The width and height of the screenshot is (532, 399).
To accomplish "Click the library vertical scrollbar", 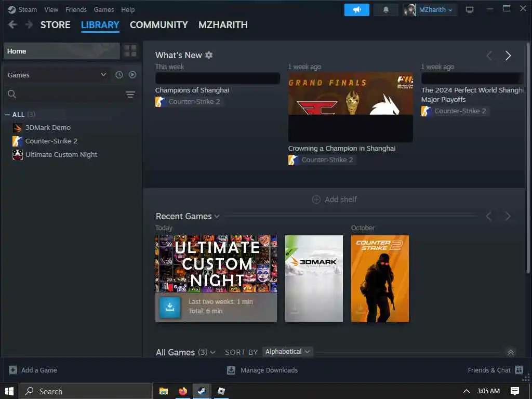I will [x=528, y=158].
